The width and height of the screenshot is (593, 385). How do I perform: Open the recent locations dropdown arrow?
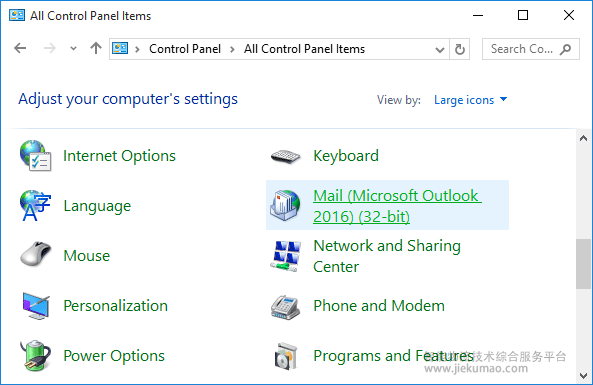pos(73,48)
